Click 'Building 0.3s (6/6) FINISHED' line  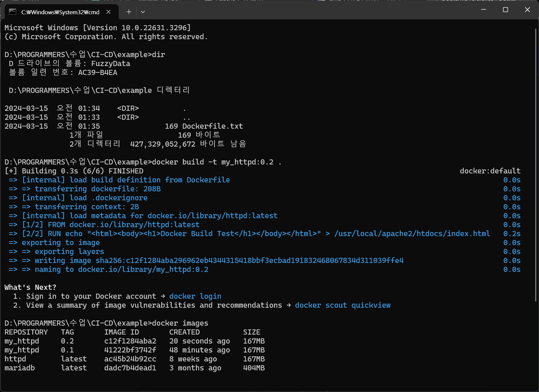point(74,171)
